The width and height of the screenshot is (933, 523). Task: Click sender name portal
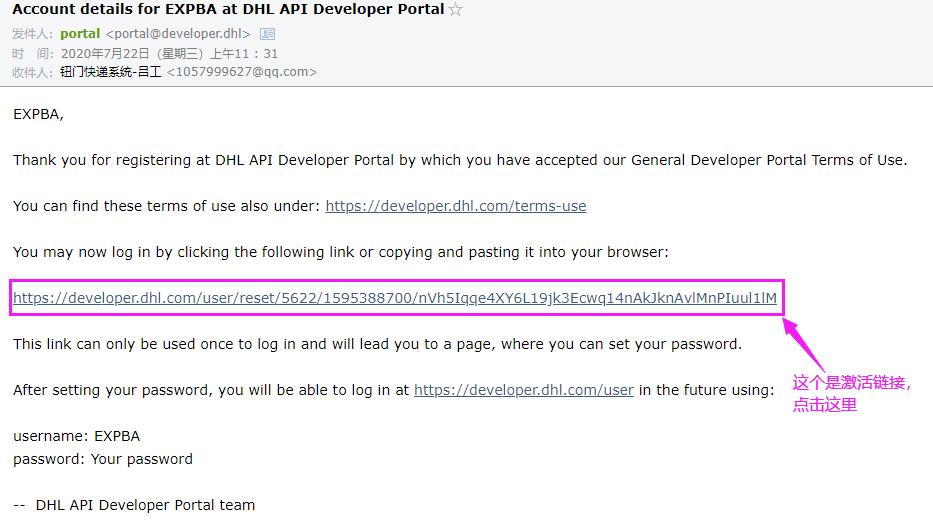[x=80, y=34]
